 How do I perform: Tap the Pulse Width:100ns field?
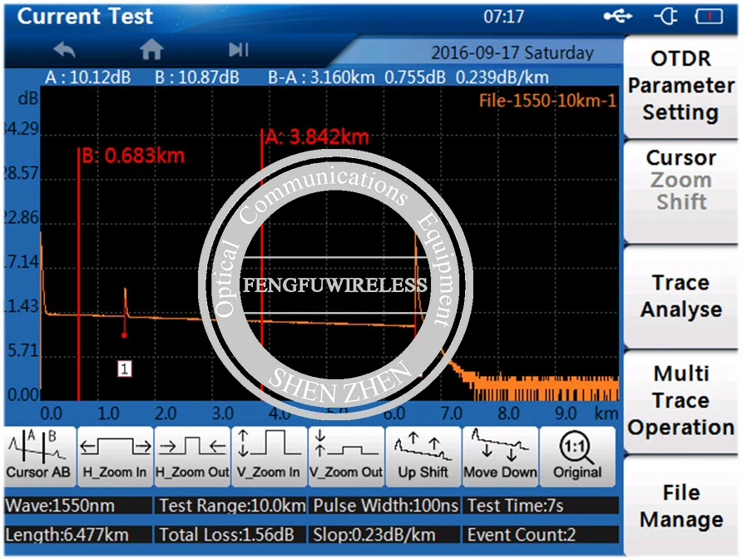(385, 506)
